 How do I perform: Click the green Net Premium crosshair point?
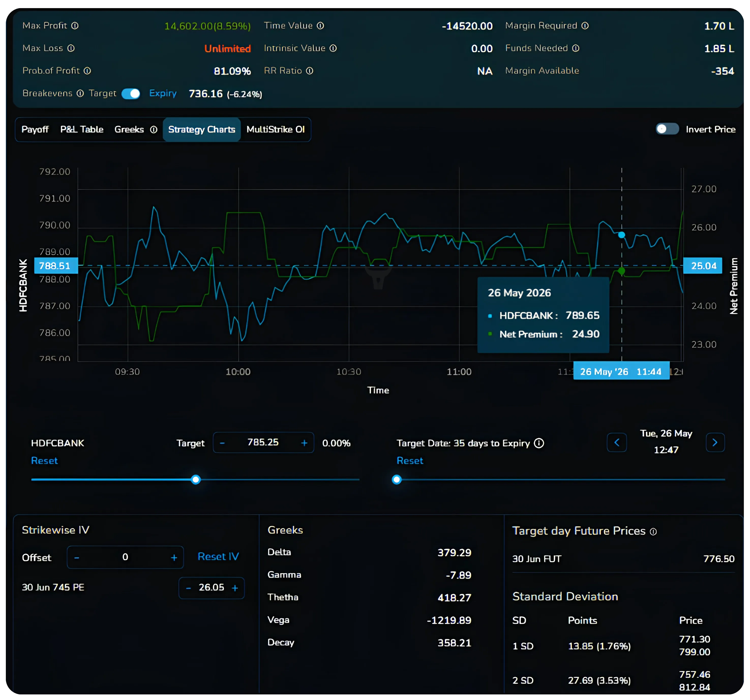[621, 271]
